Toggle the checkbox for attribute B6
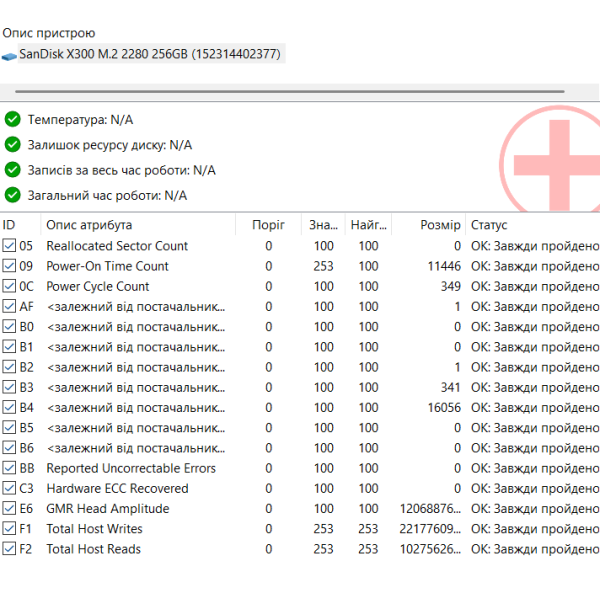 (9, 448)
